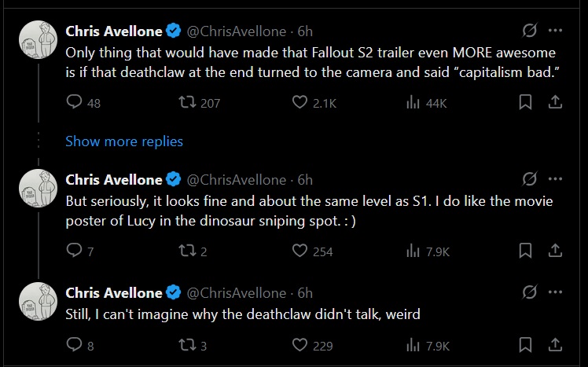588x367 pixels.
Task: Reply to the "capitalism bad" deathcloud trailer tweet
Action: [75, 102]
